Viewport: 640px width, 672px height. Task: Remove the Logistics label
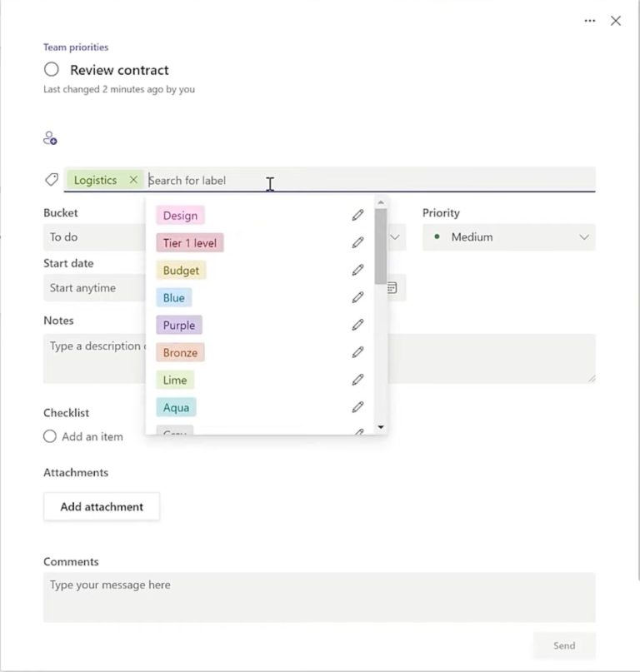tap(133, 179)
